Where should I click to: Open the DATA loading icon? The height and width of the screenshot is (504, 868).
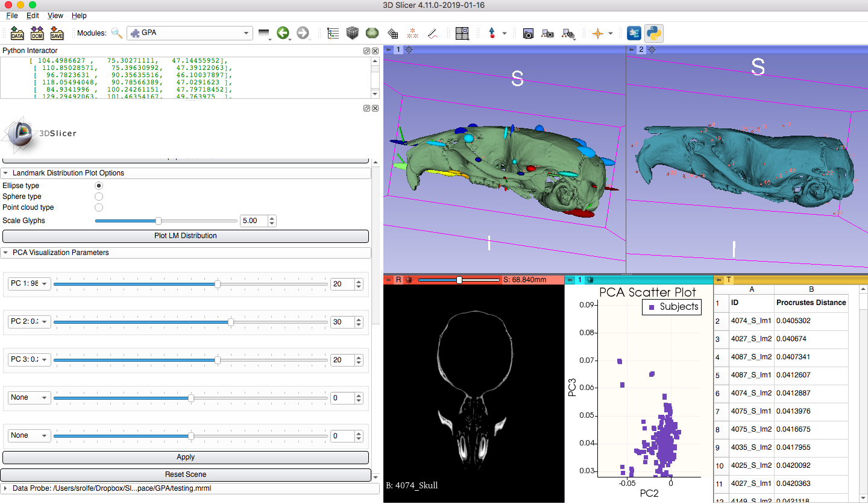point(17,33)
